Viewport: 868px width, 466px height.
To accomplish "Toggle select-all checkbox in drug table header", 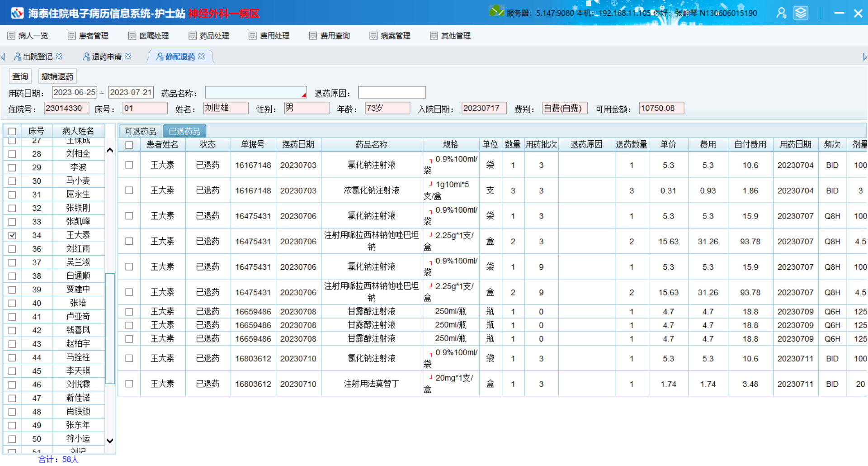I will (129, 145).
